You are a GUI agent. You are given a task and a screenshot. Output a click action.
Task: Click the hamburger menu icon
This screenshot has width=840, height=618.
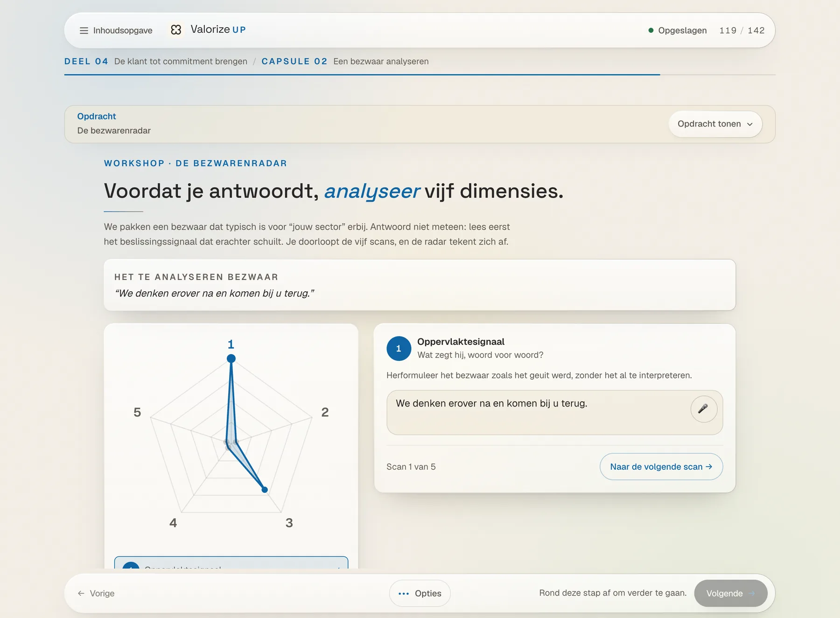click(x=84, y=30)
